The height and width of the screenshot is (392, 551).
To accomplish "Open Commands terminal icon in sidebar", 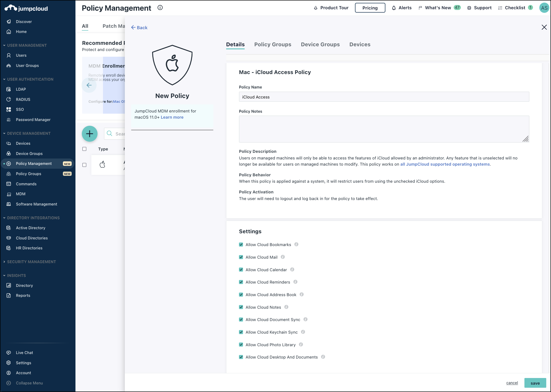I will [9, 184].
